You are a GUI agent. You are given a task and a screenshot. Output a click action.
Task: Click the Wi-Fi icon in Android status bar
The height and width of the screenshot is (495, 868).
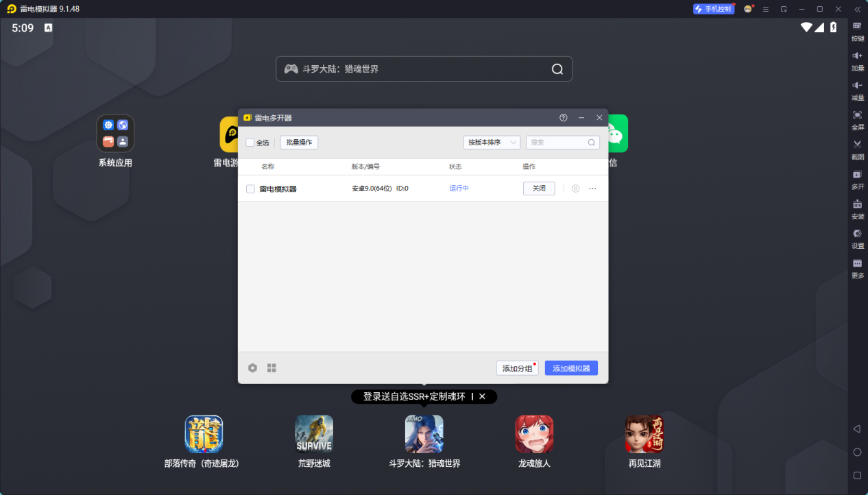(806, 27)
